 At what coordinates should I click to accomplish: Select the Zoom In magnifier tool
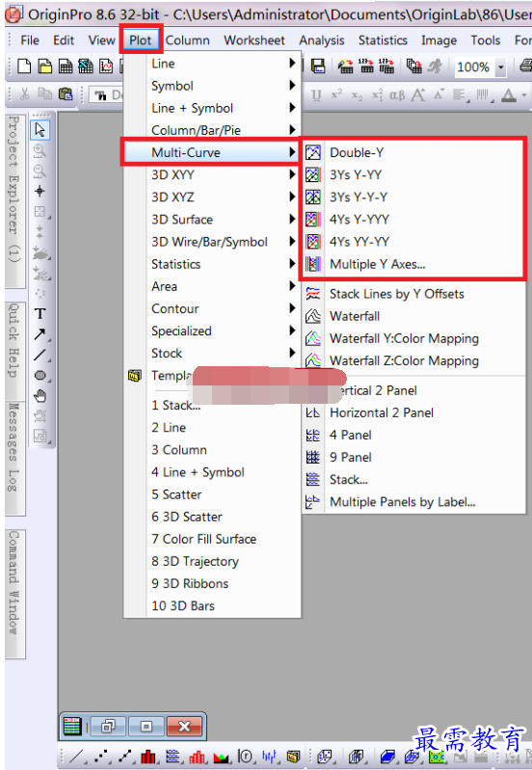pyautogui.click(x=40, y=150)
